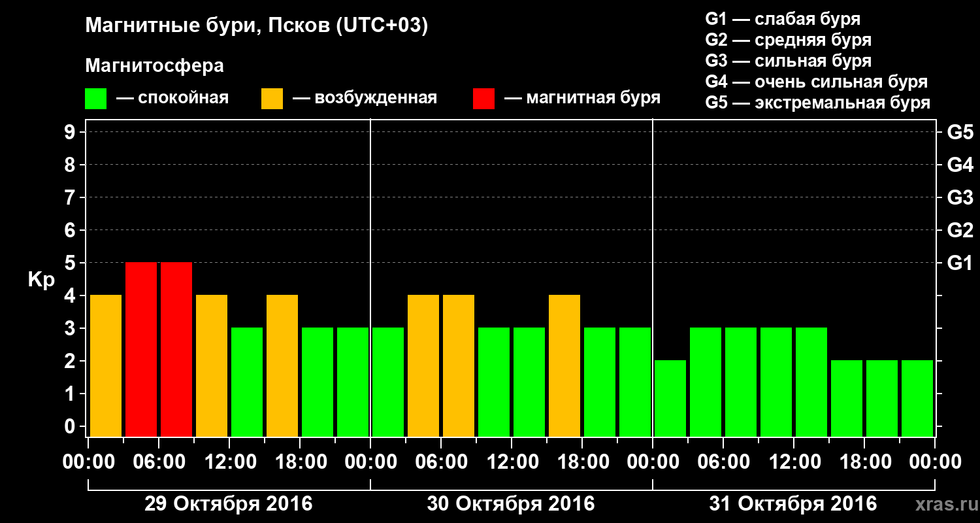
Task: Click the red 'магнитная буря' legend swatch
Action: point(483,99)
